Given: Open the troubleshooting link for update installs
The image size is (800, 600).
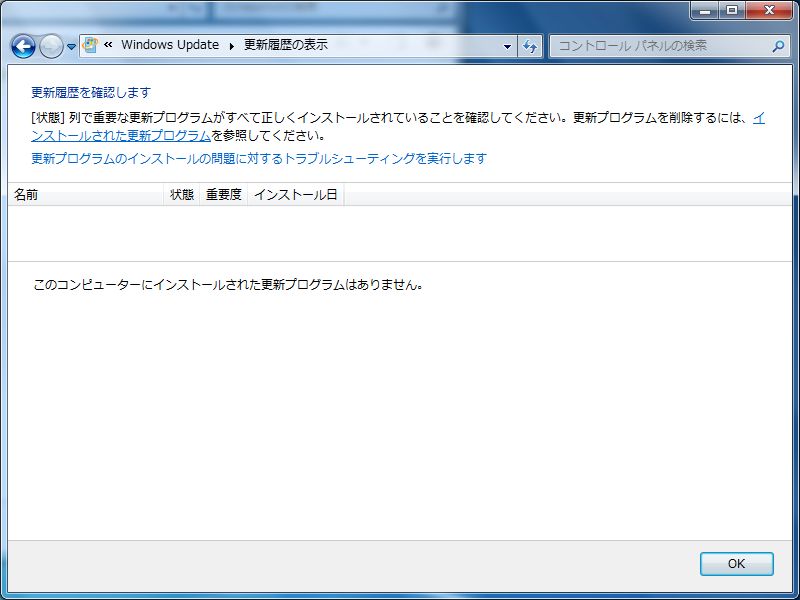Looking at the screenshot, I should pos(259,159).
